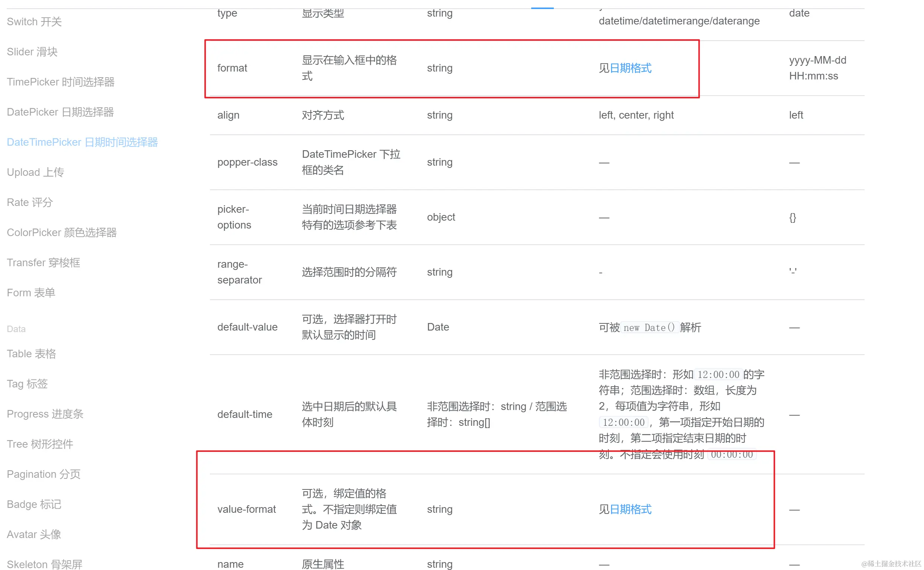Select Skeleton 骨架屏 sidebar entry
This screenshot has width=924, height=570.
(x=44, y=564)
